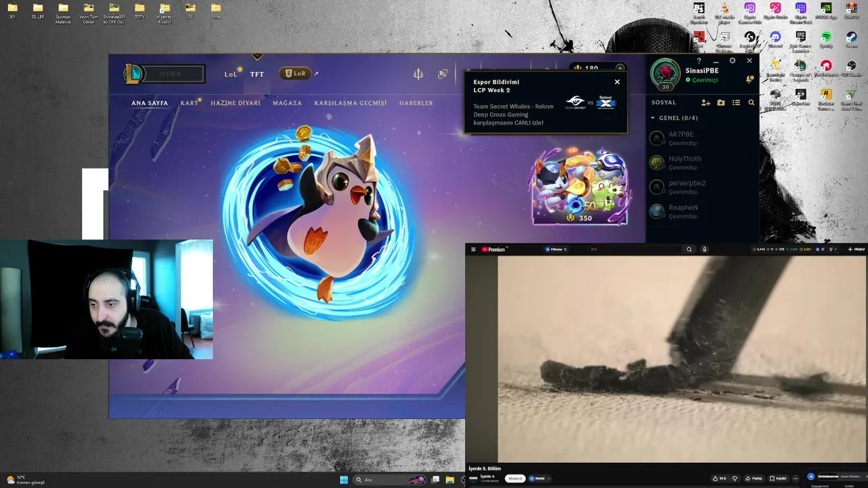Open the video more actions ellipsis

coord(795,479)
